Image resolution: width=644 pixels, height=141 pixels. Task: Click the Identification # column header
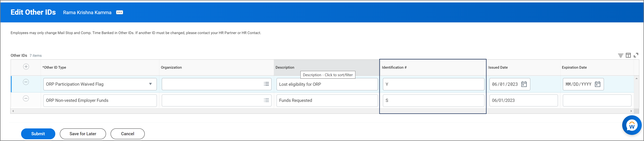click(394, 68)
